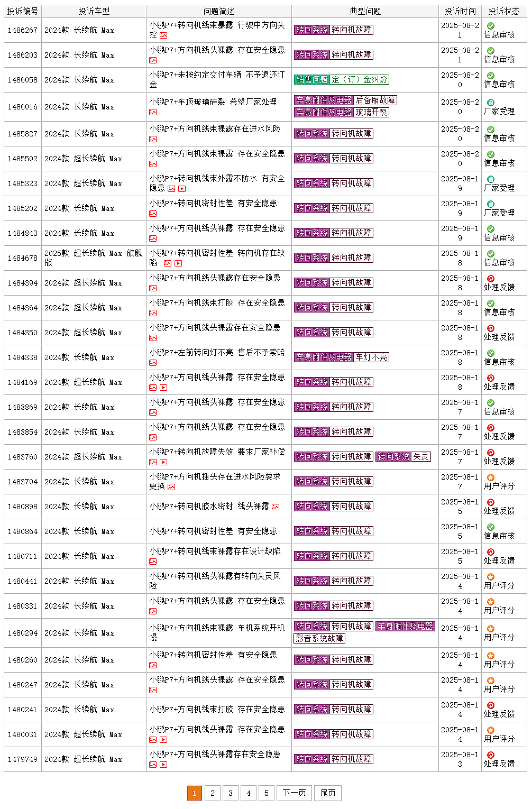Click orange 用户评分 icon for complaint 1483704
Viewport: 532px width, 809px height.
(491, 477)
